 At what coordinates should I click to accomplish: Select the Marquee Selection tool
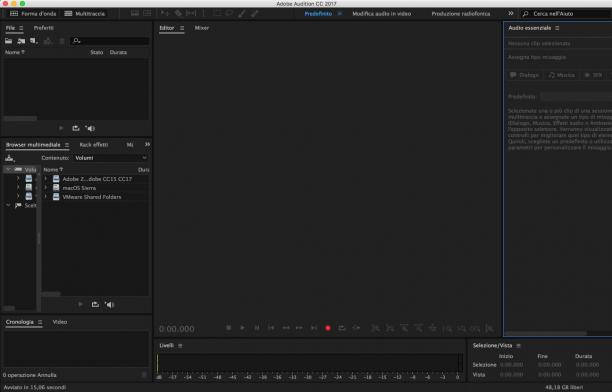[217, 14]
